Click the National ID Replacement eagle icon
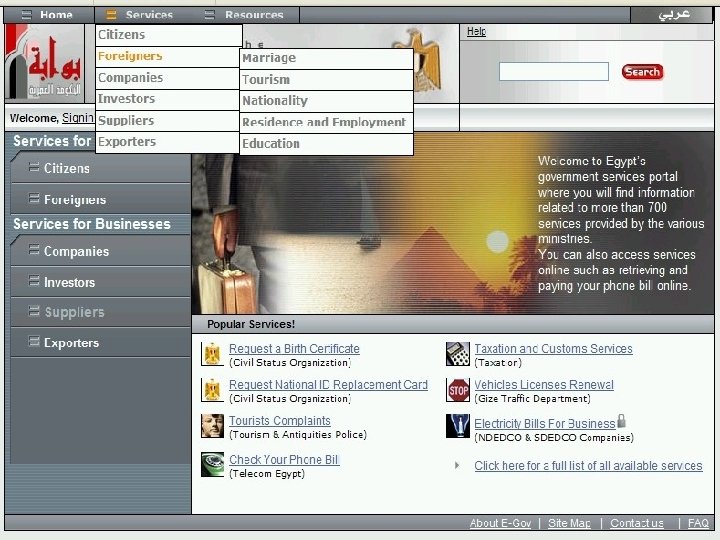 pos(212,390)
